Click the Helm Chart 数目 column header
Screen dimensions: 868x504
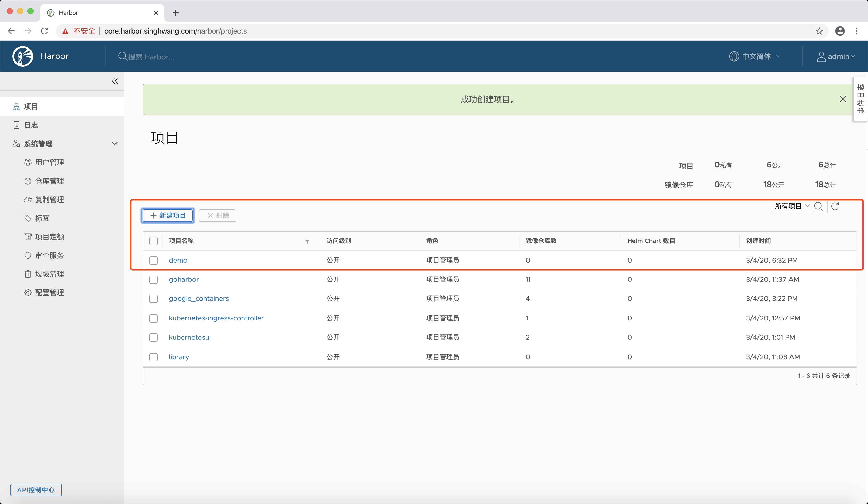coord(651,241)
